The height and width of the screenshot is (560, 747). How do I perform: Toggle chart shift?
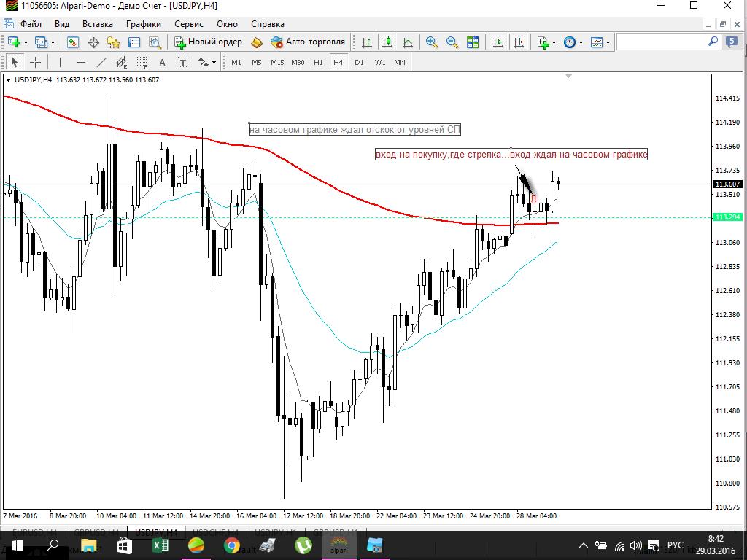tap(519, 42)
